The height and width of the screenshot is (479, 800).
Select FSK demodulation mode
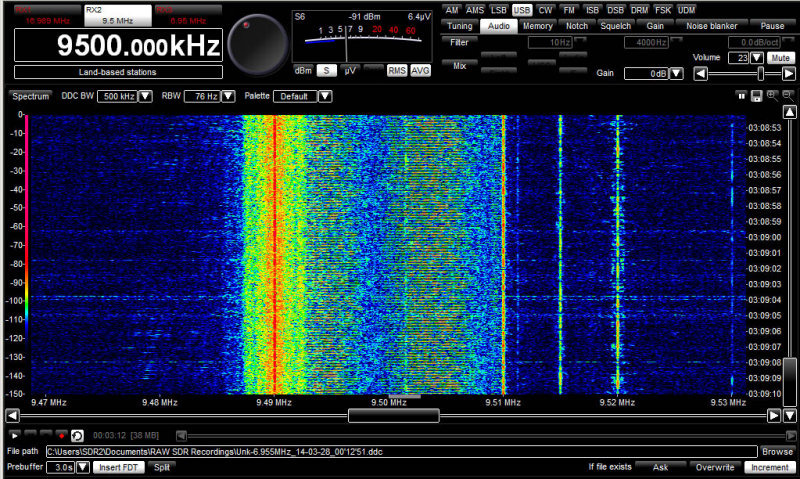click(662, 10)
